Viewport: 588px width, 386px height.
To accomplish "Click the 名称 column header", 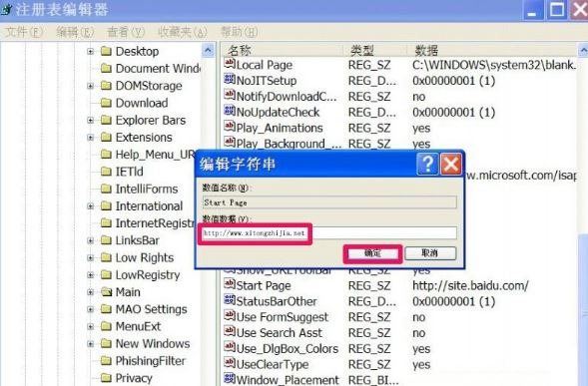I will click(282, 50).
